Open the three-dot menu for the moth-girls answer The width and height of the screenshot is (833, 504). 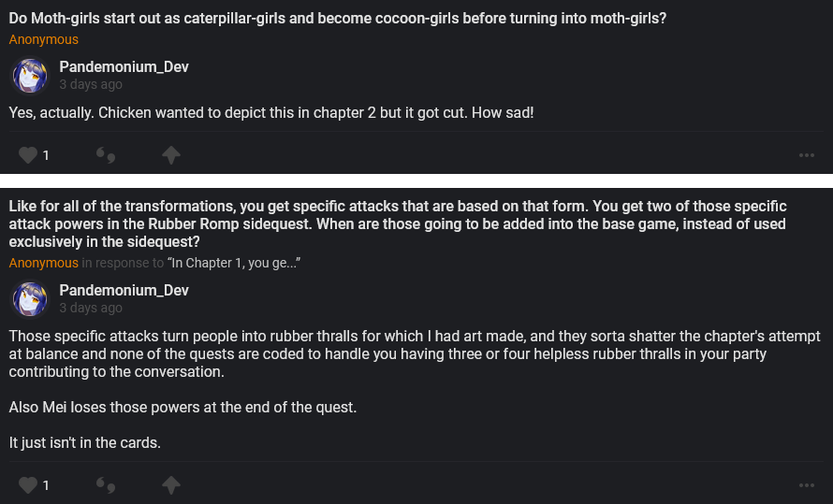click(x=807, y=155)
